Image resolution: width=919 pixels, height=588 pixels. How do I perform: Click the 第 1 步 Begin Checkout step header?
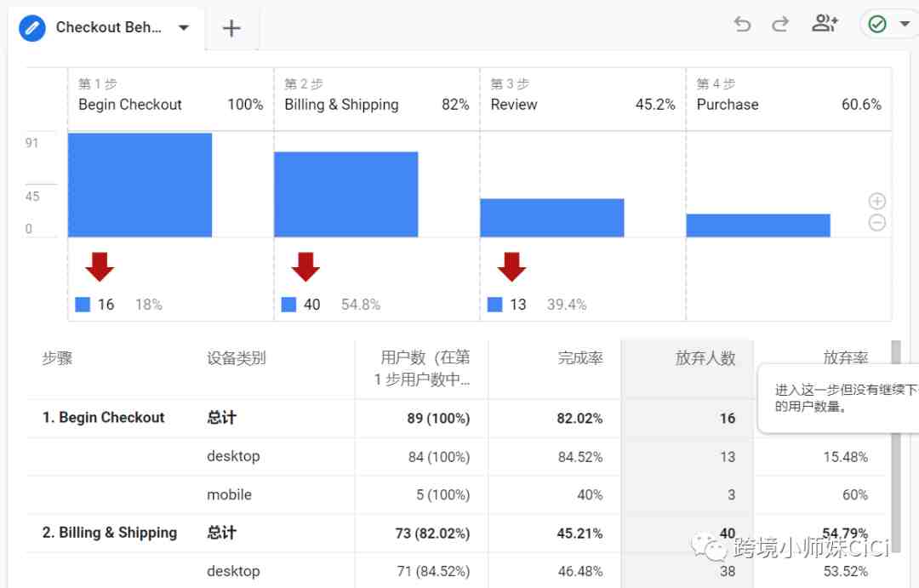pyautogui.click(x=170, y=99)
